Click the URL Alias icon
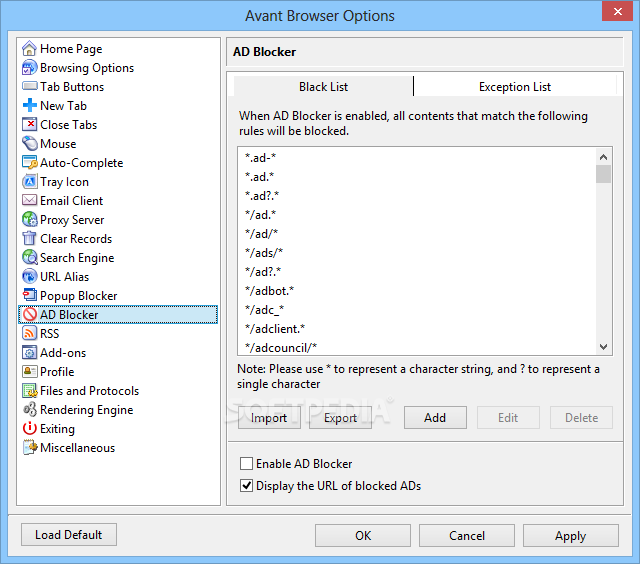Image resolution: width=640 pixels, height=564 pixels. 29,276
